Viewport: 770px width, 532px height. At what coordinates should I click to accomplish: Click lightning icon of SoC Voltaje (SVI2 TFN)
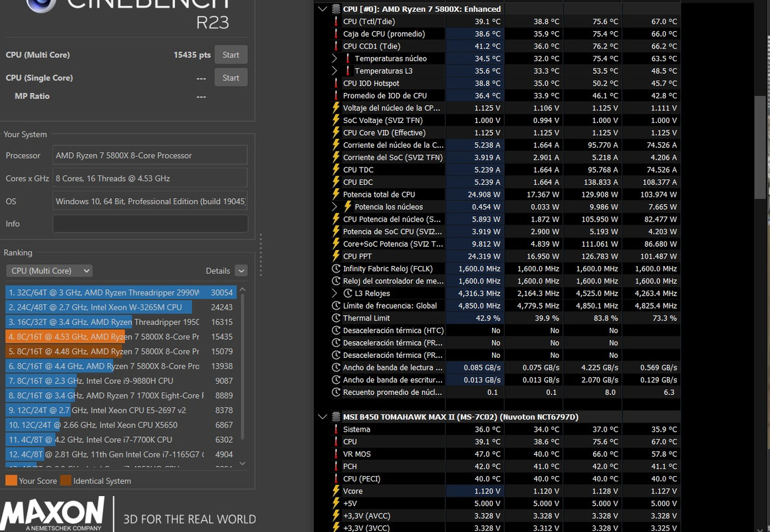[x=336, y=120]
